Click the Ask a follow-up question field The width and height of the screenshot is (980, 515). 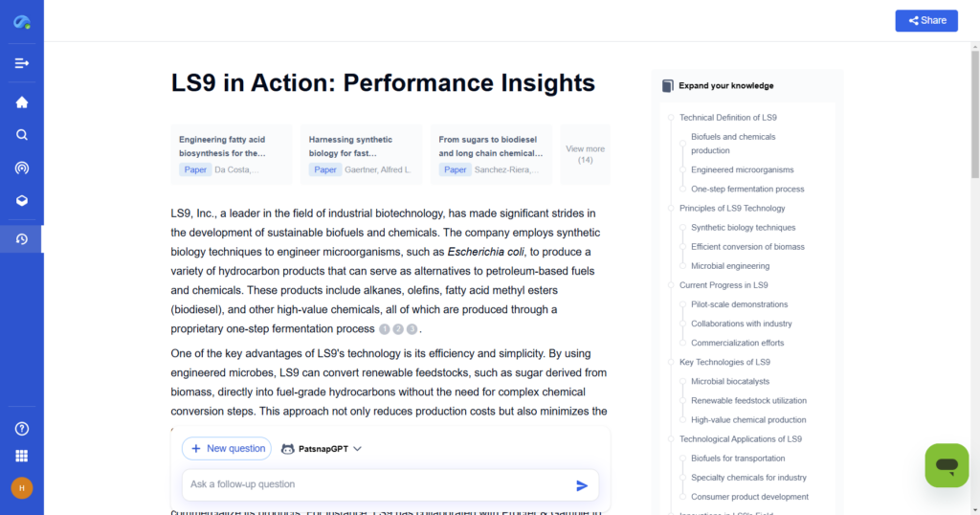[x=373, y=484]
